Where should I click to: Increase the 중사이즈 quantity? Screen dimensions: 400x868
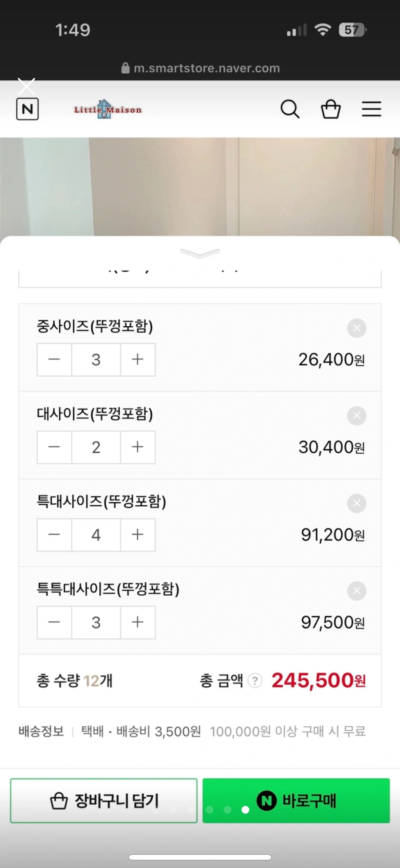click(x=138, y=360)
